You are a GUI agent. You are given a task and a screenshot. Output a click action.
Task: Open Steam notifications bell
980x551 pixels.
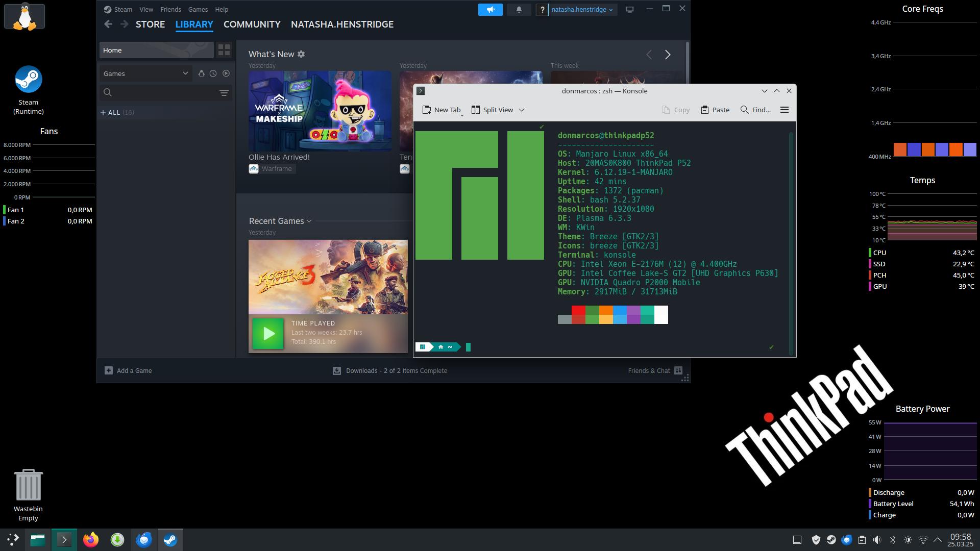519,10
